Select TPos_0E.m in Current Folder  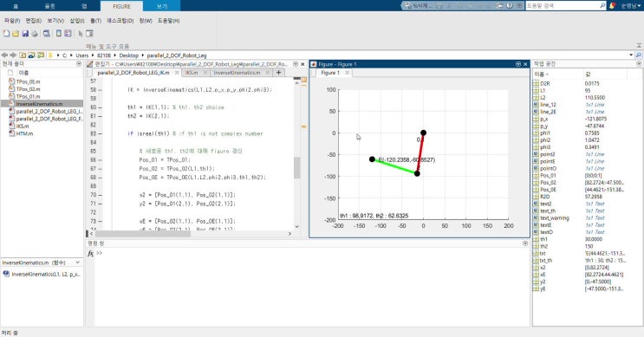pos(28,81)
